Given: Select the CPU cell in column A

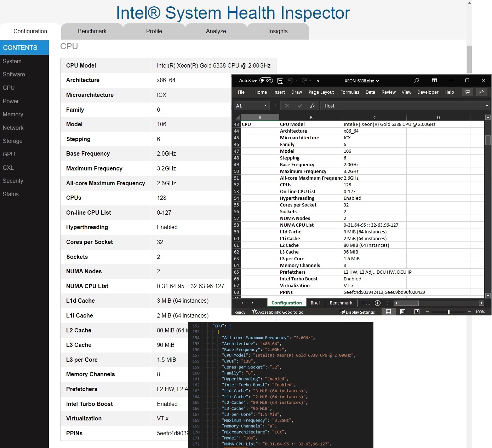Looking at the screenshot, I should click(260, 124).
